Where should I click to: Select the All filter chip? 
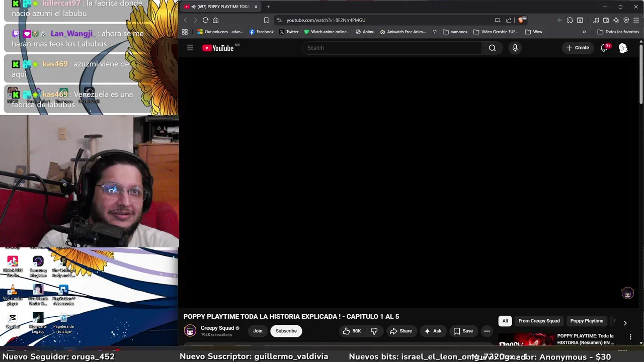click(x=505, y=321)
